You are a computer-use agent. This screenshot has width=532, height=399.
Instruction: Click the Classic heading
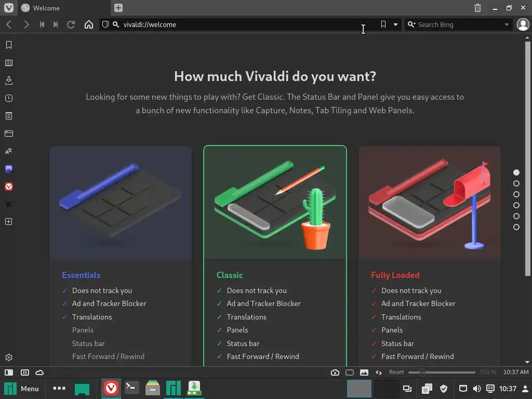tap(230, 275)
